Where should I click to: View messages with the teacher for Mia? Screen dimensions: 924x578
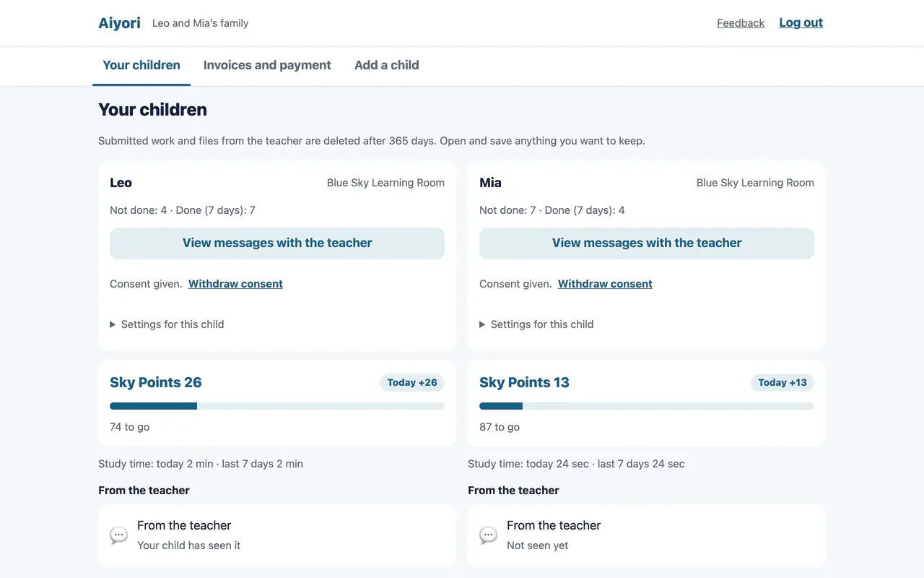[647, 243]
